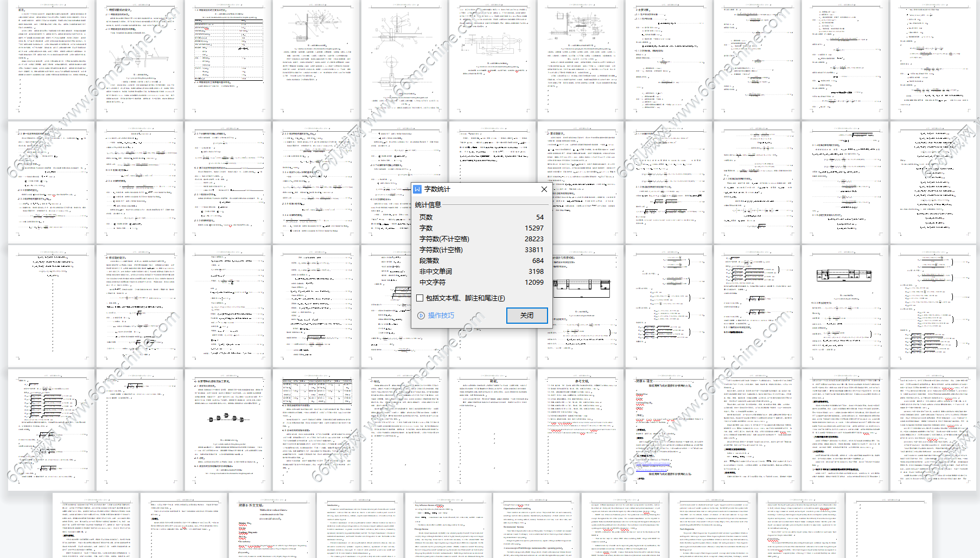Click the play icon beside 操作技巧

(421, 316)
